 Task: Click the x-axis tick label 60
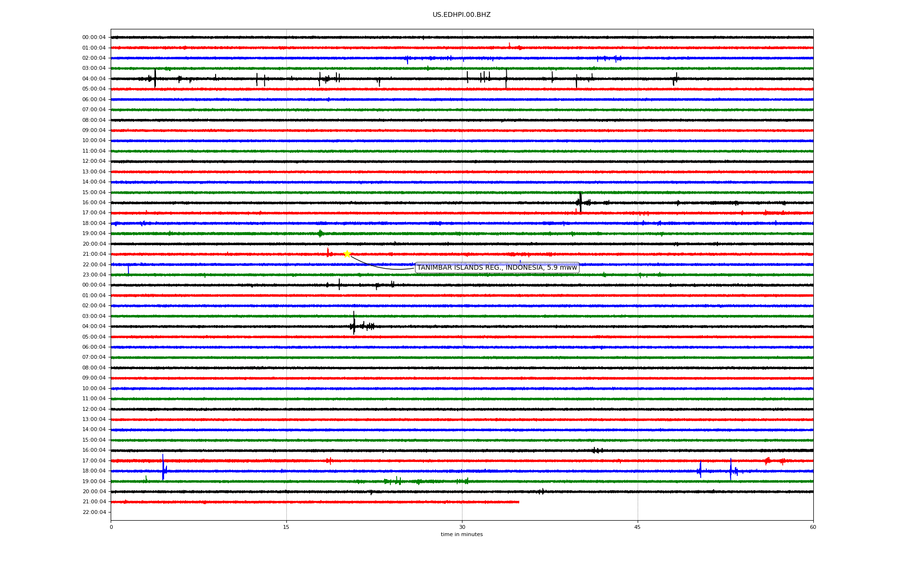coord(813,527)
